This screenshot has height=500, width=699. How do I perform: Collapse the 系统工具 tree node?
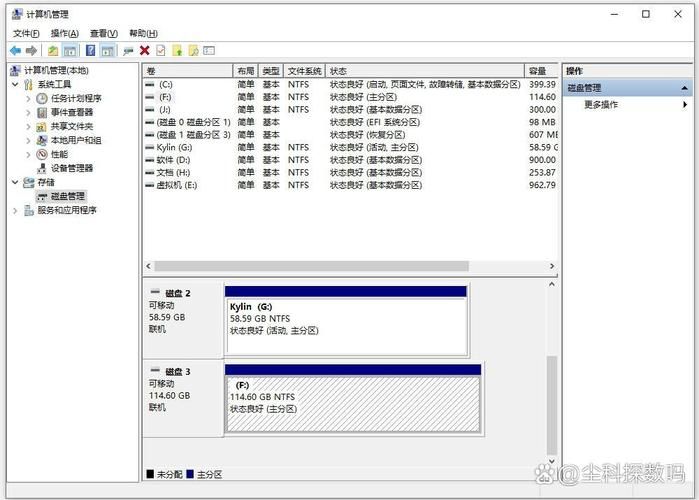(15, 84)
